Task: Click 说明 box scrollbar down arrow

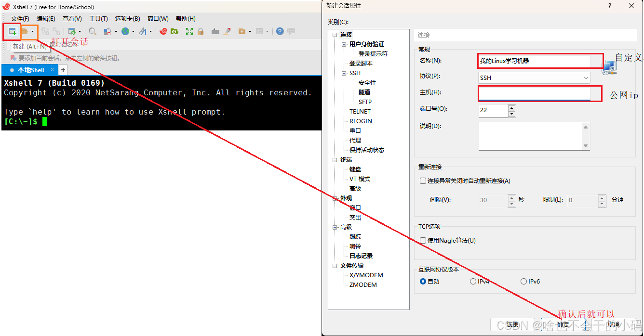Action: tap(586, 146)
